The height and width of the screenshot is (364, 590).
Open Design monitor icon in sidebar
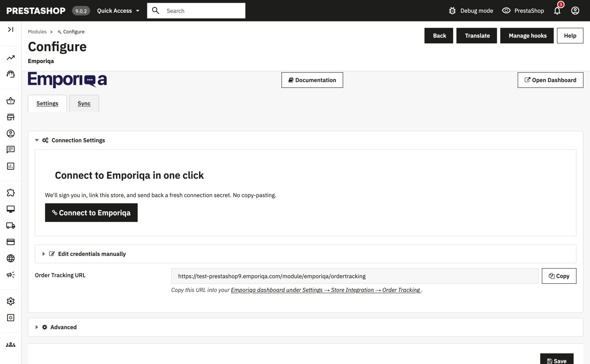point(11,209)
